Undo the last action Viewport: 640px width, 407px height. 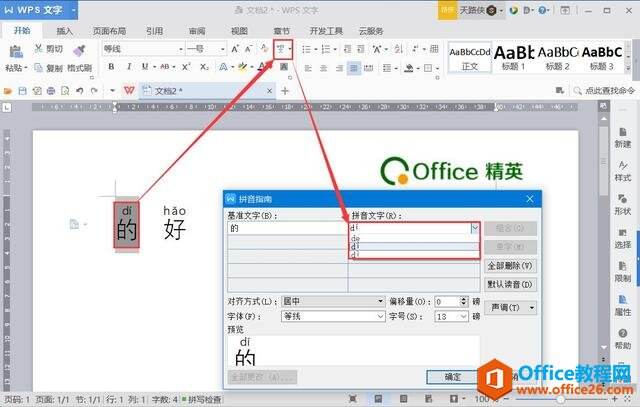[x=80, y=91]
